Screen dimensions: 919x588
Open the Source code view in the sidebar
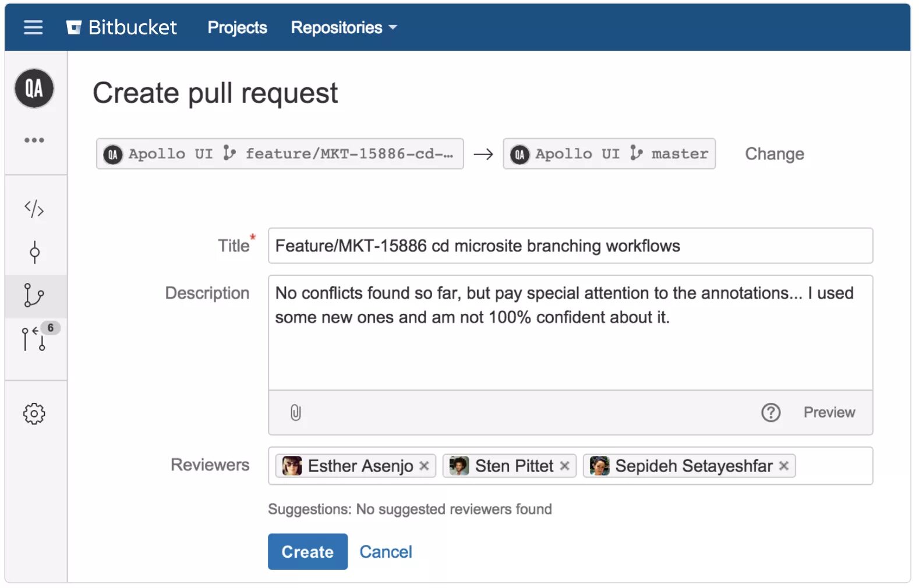tap(34, 208)
